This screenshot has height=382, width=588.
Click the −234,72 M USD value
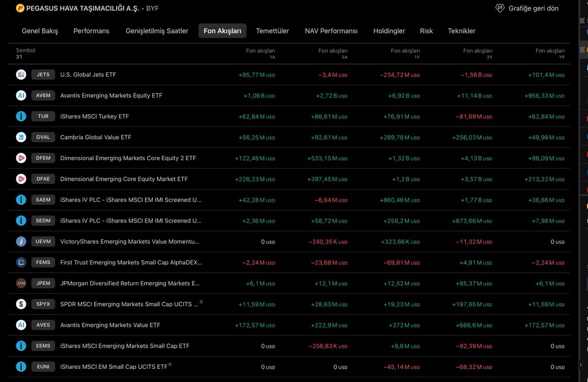point(400,75)
